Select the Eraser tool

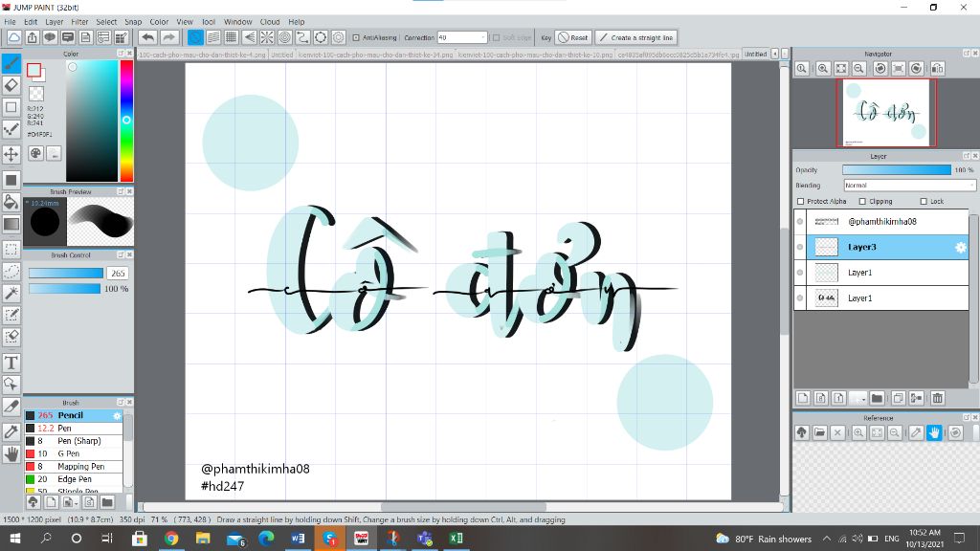pos(11,85)
